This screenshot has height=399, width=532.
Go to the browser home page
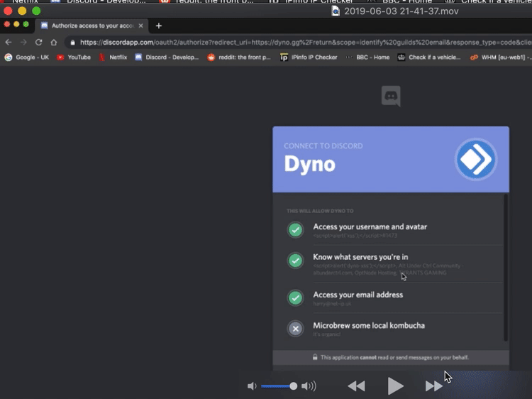pyautogui.click(x=54, y=43)
